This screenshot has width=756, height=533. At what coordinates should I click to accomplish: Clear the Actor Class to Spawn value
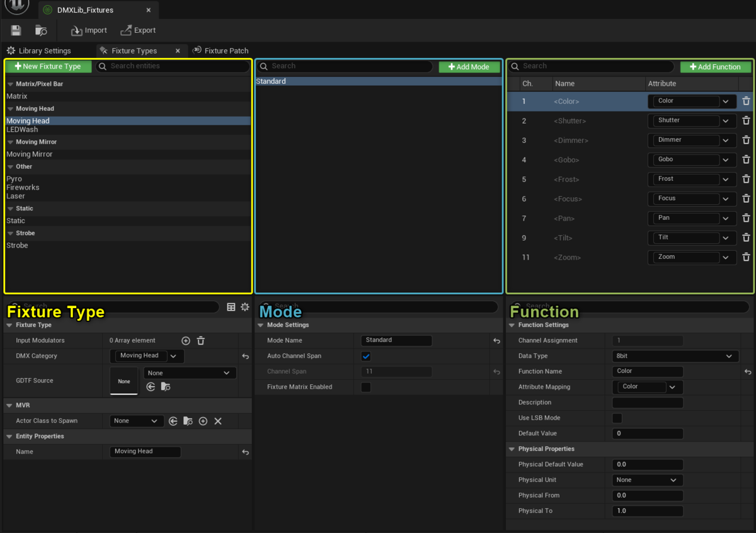pos(218,421)
